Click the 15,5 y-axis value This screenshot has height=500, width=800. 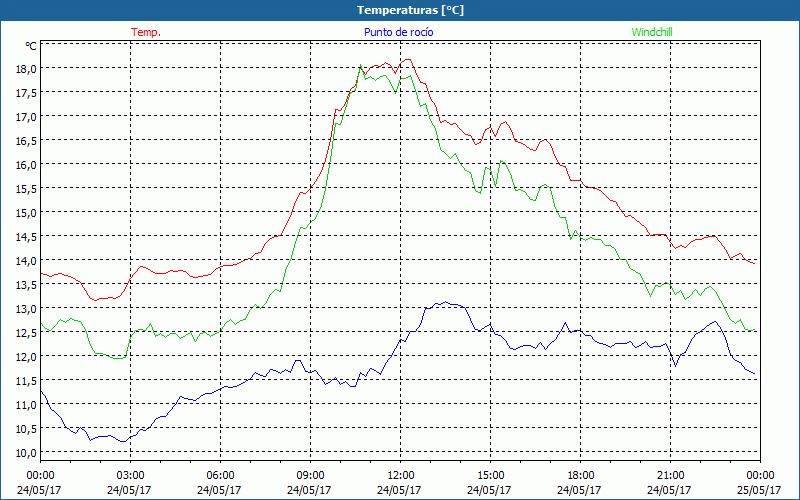(27, 188)
